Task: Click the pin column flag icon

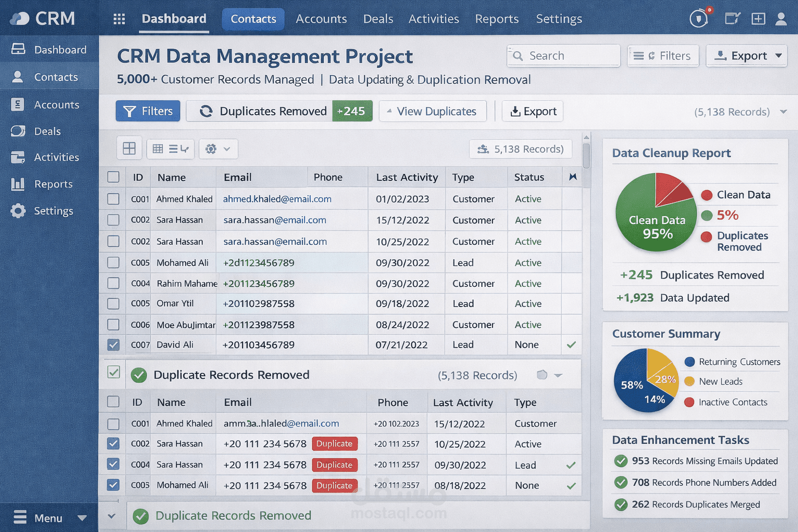Action: coord(573,177)
